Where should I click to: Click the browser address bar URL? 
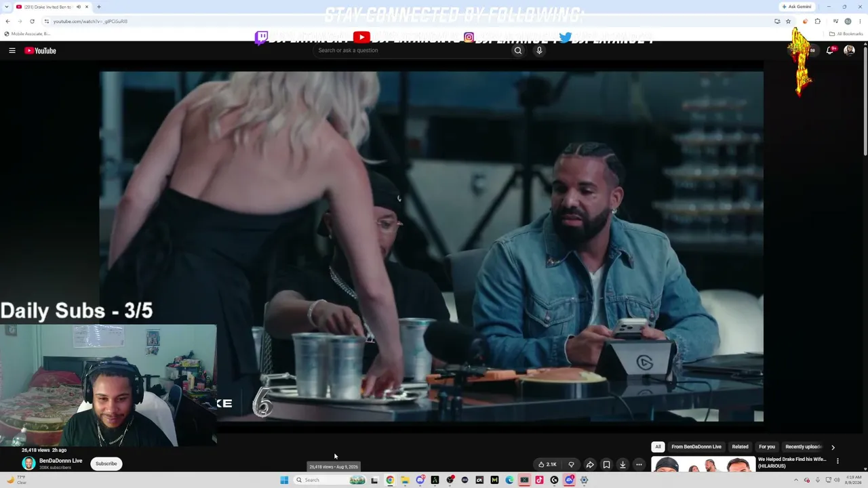tap(91, 21)
